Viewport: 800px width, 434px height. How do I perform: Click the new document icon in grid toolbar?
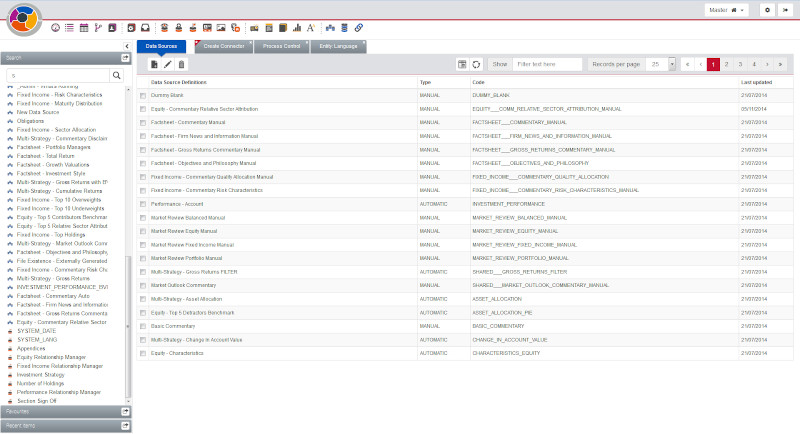click(154, 64)
